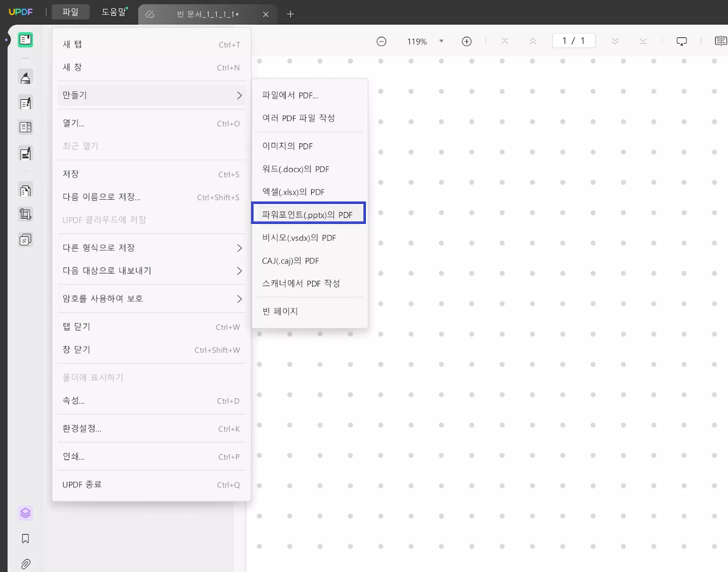Start slideshow presentation icon
The image size is (728, 572).
pos(682,41)
